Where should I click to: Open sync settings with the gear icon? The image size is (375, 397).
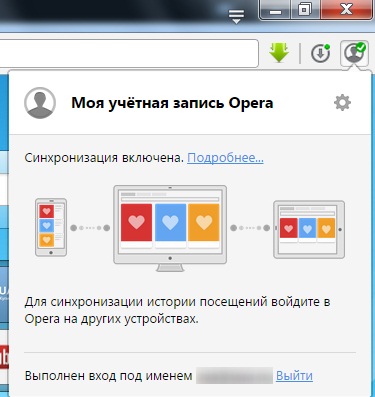(x=342, y=103)
